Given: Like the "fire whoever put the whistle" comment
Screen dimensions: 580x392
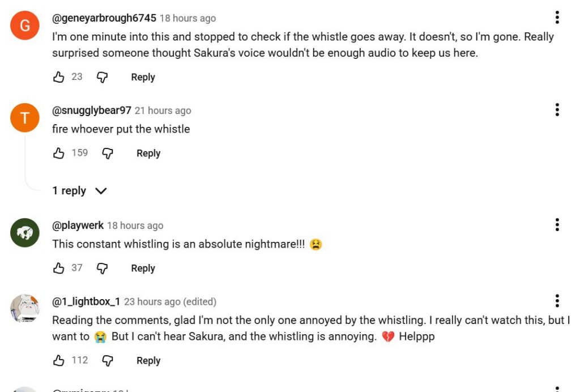Looking at the screenshot, I should 59,153.
